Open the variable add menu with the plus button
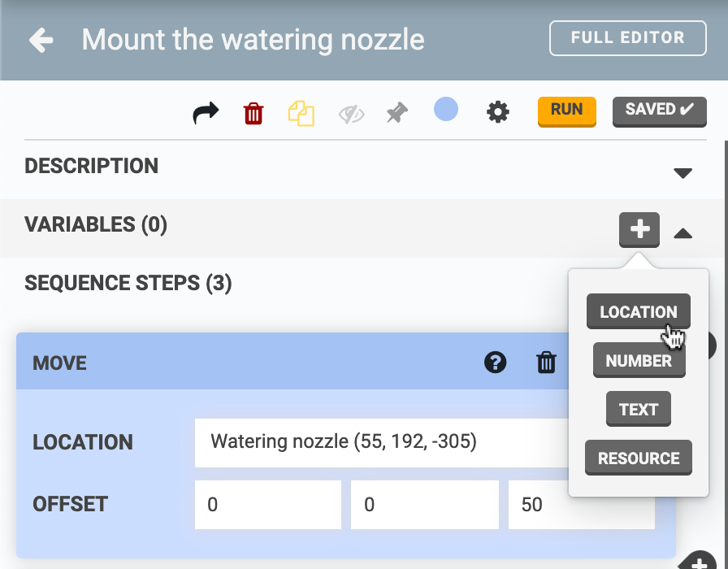The image size is (728, 569). tap(639, 230)
